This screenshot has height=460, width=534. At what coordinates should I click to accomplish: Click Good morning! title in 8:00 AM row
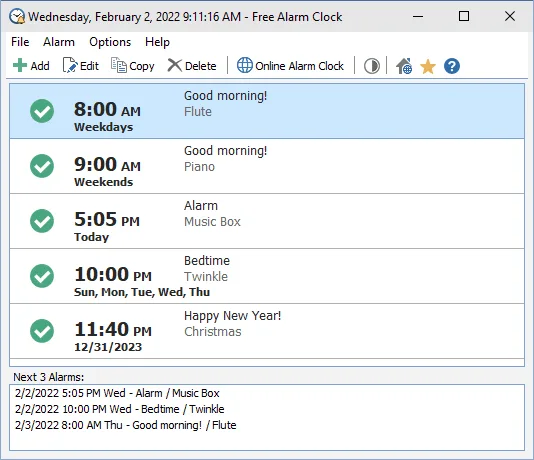[x=226, y=96]
